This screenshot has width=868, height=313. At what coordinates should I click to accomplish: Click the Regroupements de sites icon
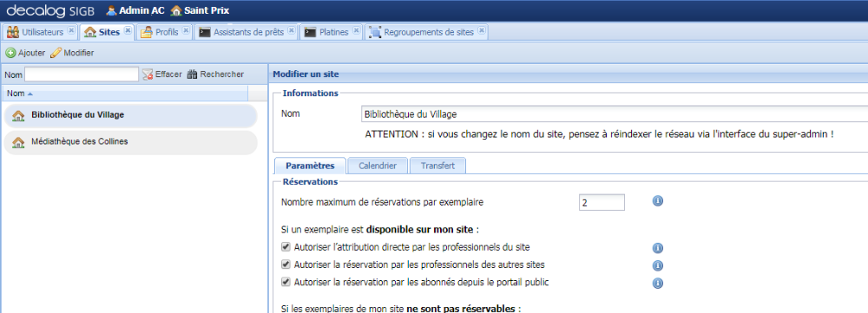[x=375, y=32]
